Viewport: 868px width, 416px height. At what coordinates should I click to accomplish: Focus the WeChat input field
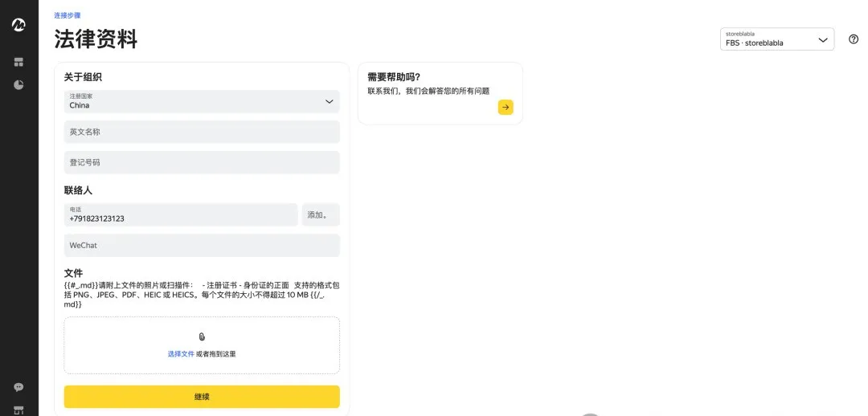tap(202, 246)
